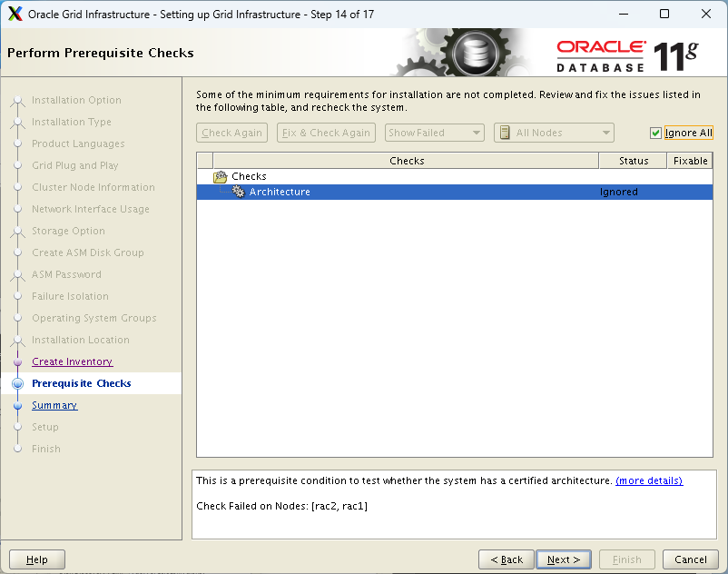Click the Fix & Check Again button
Viewport: 728px width, 574px height.
326,133
